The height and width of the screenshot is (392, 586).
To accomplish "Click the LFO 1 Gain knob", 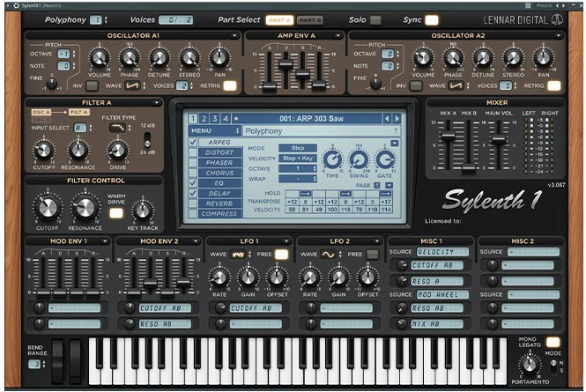I will (248, 278).
